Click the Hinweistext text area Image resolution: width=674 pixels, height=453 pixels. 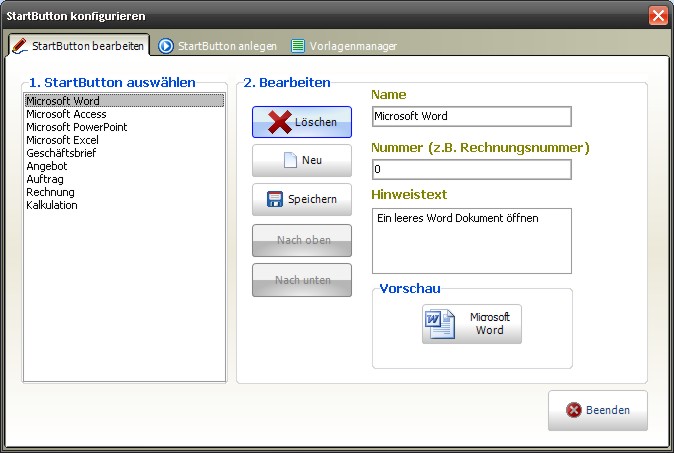[x=472, y=241]
